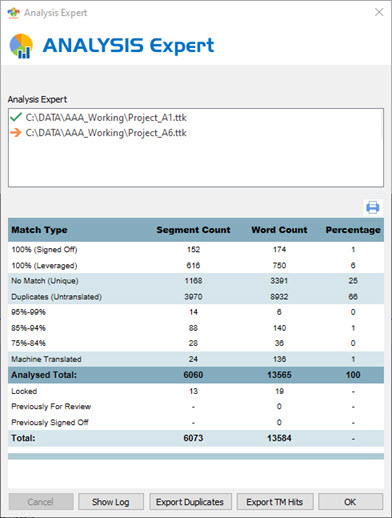Viewport: 392px width, 518px height.
Task: Select the 75%-84% row label
Action: coord(28,343)
